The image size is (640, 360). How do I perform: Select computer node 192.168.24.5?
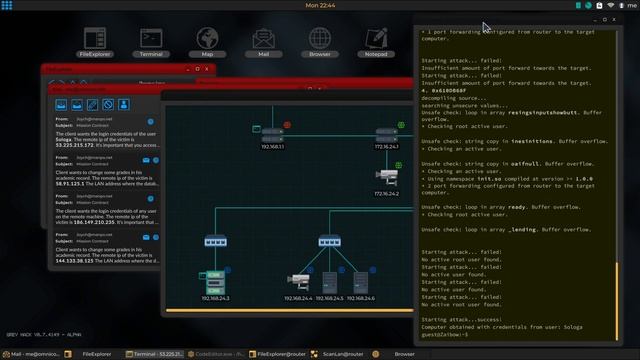coord(329,283)
